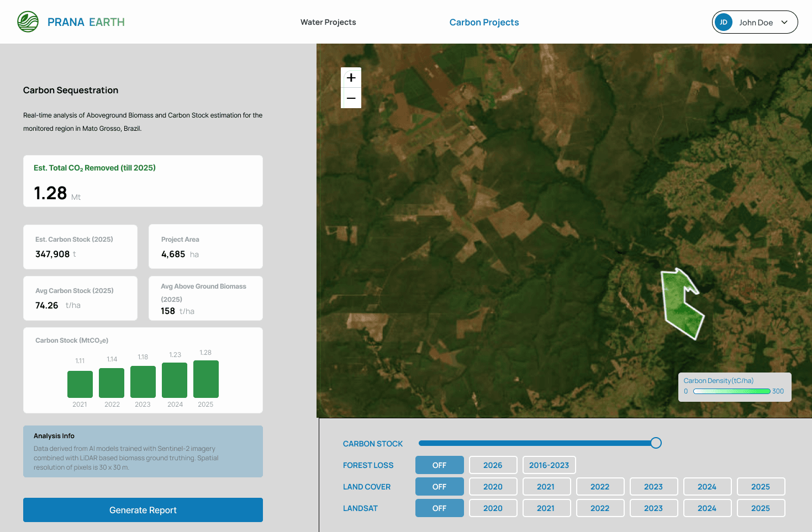Click the Prana Earth leaf logo
Viewport: 812px width, 532px height.
click(x=28, y=22)
